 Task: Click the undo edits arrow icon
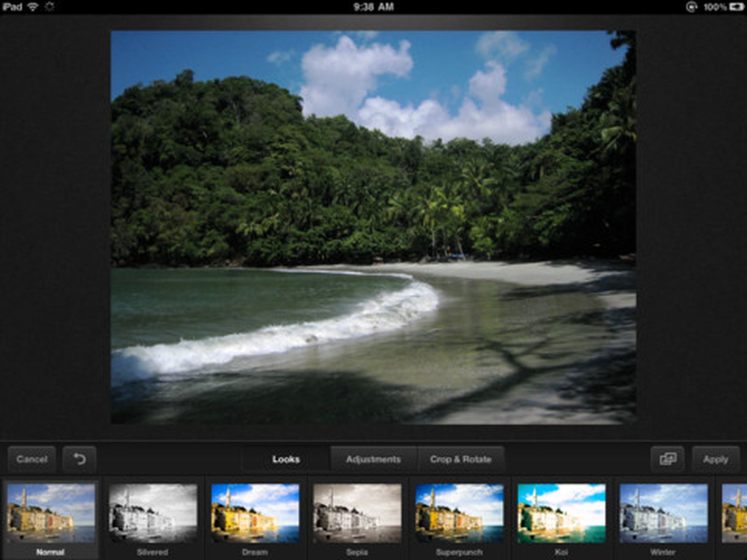click(78, 459)
